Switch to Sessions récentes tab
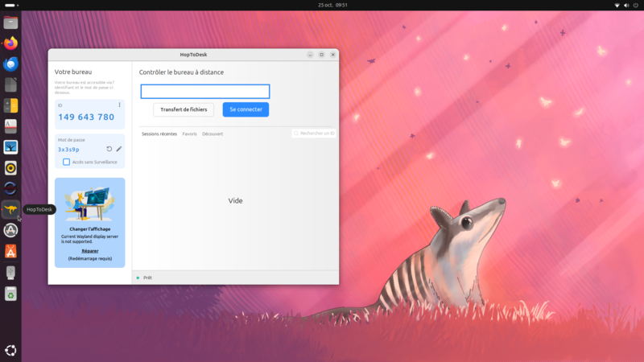The image size is (644, 362). point(159,134)
